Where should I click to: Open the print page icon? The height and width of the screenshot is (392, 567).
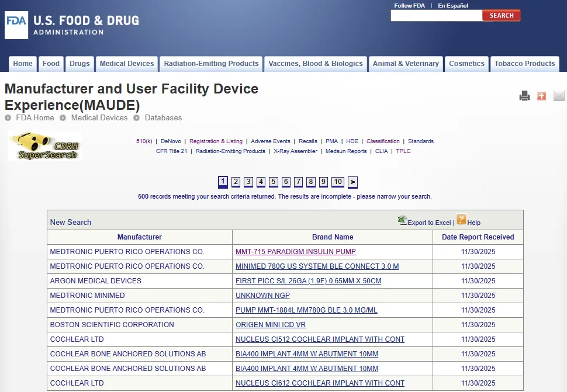click(x=524, y=96)
